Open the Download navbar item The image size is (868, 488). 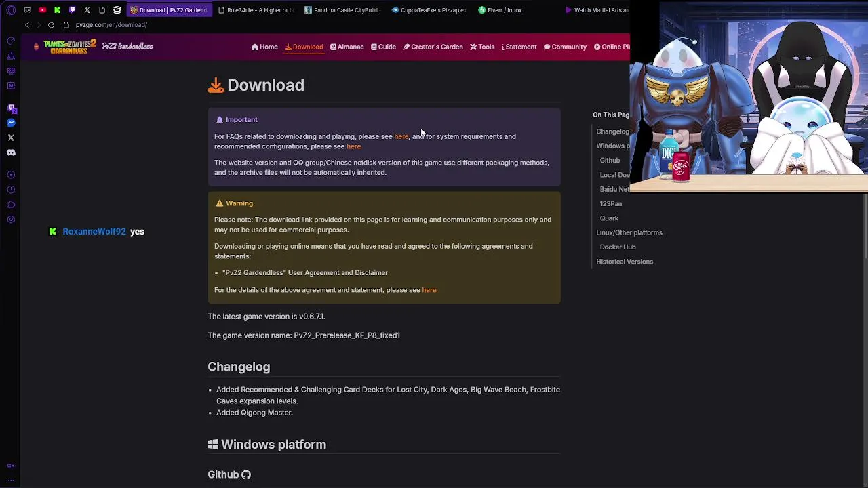pos(304,47)
